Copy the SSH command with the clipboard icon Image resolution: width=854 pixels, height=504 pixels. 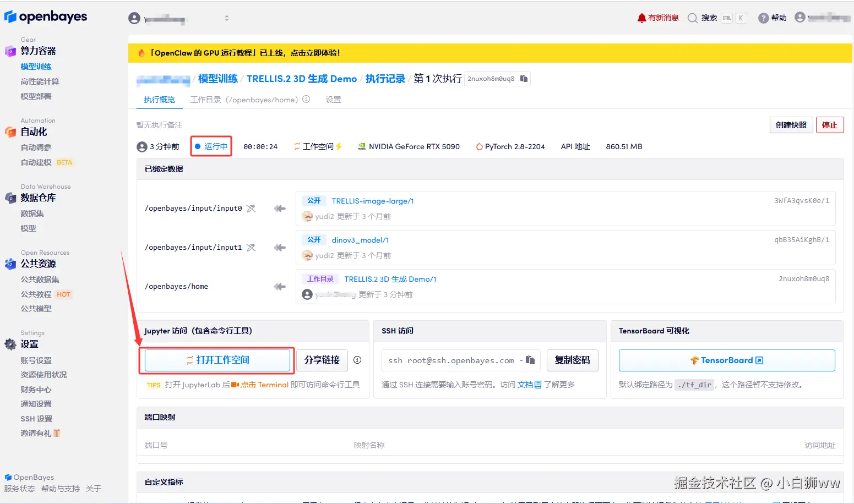(x=530, y=360)
